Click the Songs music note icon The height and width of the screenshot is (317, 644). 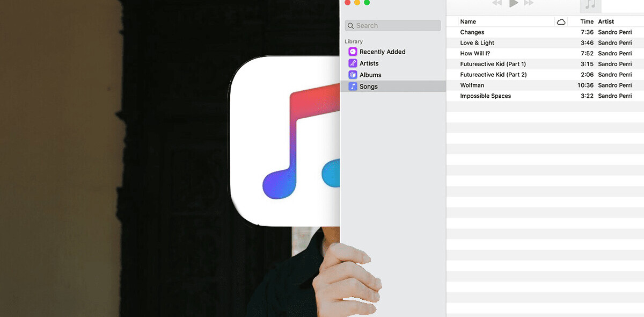[x=353, y=87]
